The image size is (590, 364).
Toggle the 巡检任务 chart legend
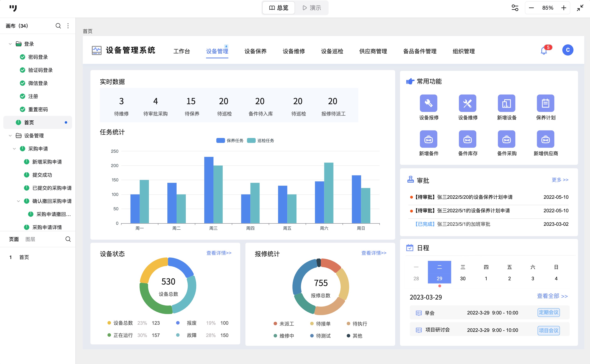pyautogui.click(x=260, y=140)
